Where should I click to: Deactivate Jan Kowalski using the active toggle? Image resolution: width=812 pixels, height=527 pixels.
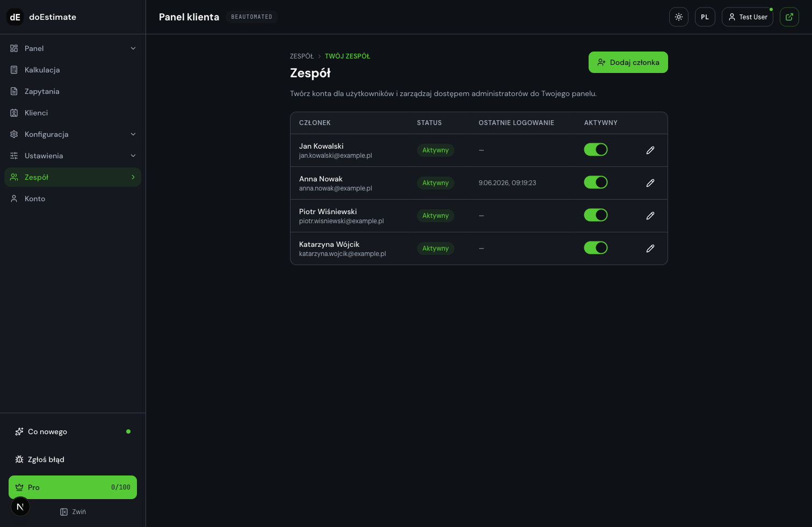coord(596,150)
